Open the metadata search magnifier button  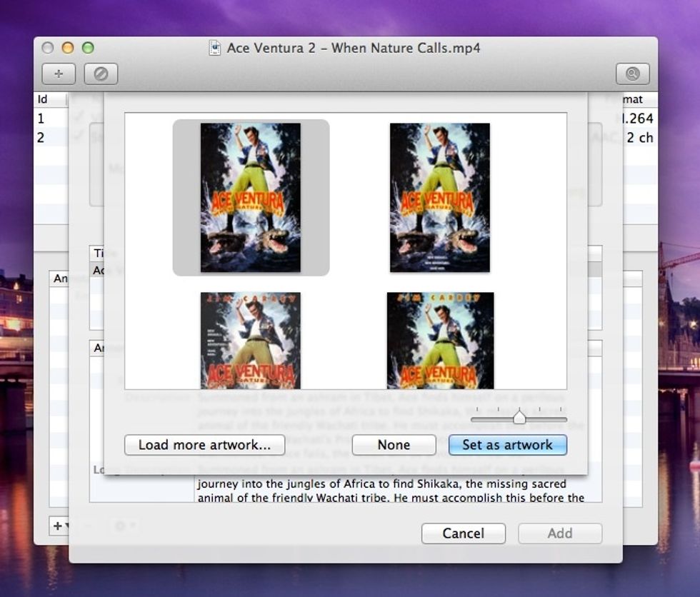tap(633, 74)
